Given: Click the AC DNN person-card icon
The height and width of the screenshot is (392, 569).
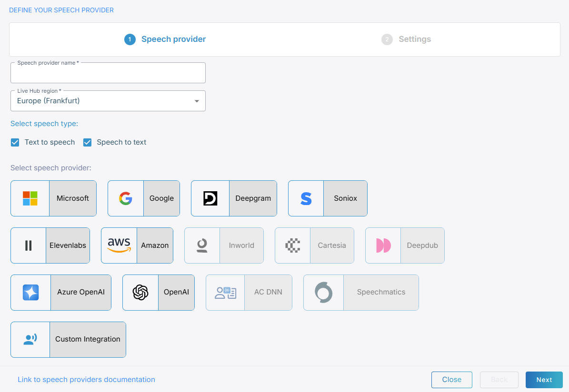Looking at the screenshot, I should [x=225, y=293].
